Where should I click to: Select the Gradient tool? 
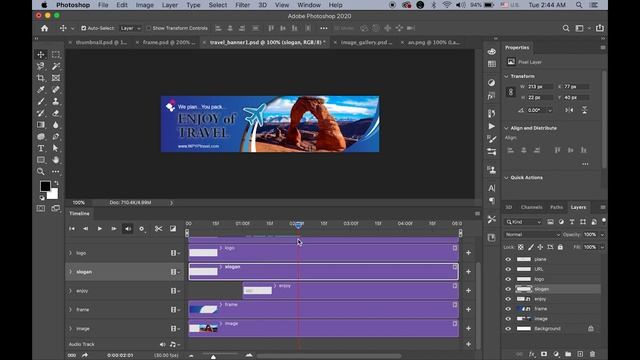[x=41, y=124]
